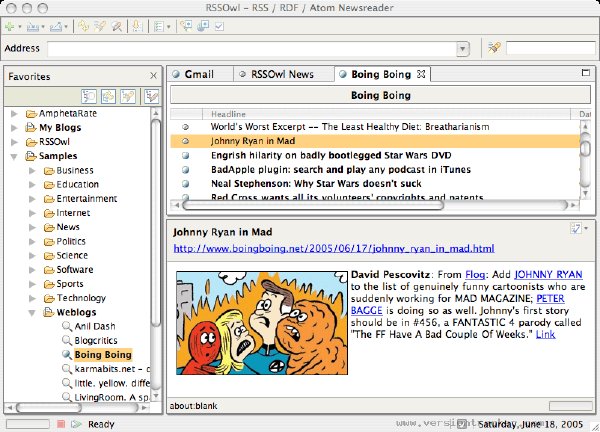Open the Import icon dropdown arrow
Screen dimensions: 600x432
(43, 27)
